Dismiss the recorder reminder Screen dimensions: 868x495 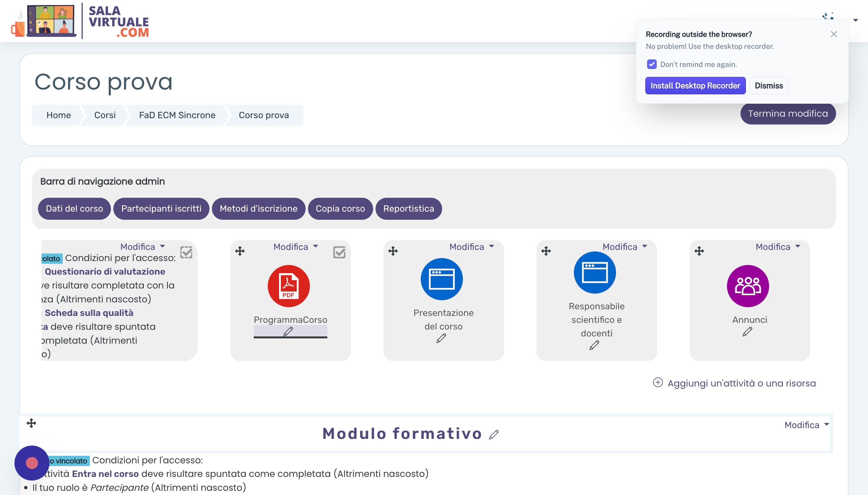769,86
